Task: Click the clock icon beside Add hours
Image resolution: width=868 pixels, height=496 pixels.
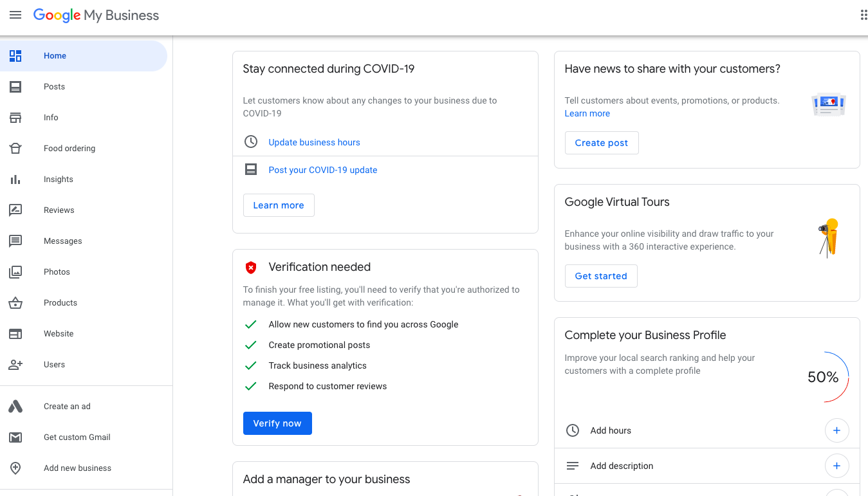Action: (x=573, y=430)
